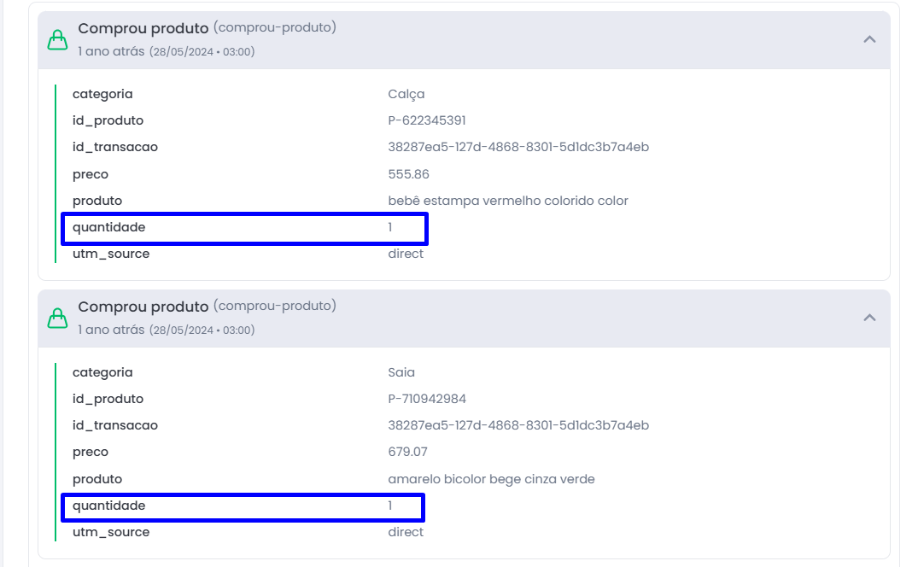This screenshot has height=567, width=924.
Task: Collapse the Calça purchase event card
Action: (x=869, y=39)
